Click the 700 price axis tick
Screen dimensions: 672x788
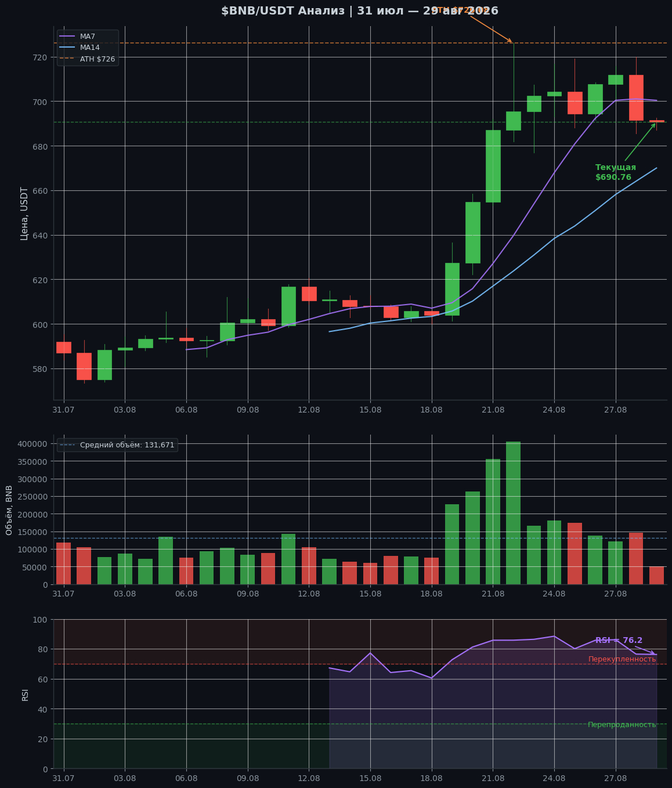point(41,102)
